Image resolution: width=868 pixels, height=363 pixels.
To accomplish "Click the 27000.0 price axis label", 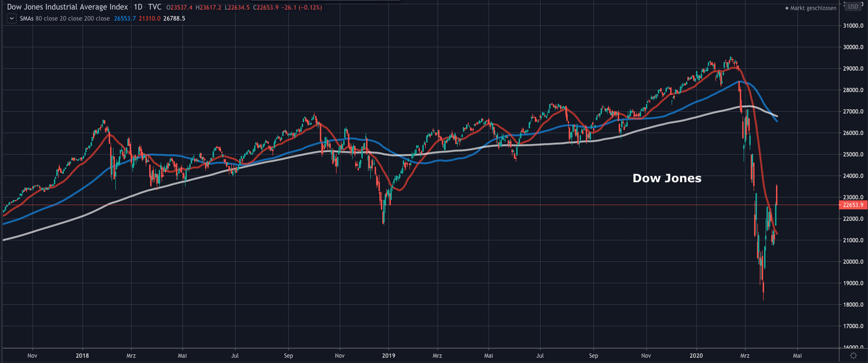I will click(852, 111).
